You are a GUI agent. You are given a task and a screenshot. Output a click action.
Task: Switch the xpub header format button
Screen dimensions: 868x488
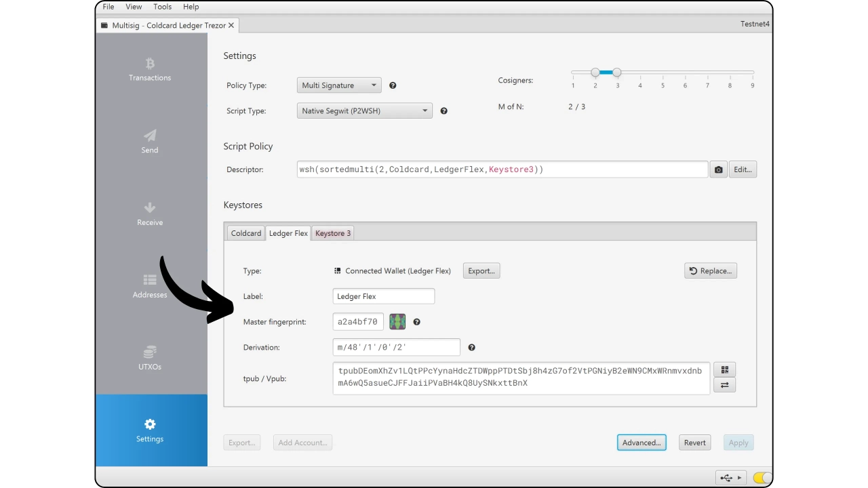tap(725, 385)
